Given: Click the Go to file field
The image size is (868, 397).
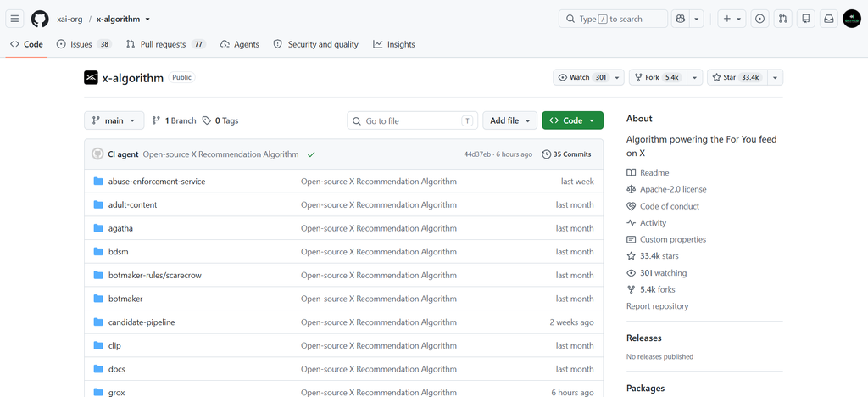Looking at the screenshot, I should click(413, 120).
